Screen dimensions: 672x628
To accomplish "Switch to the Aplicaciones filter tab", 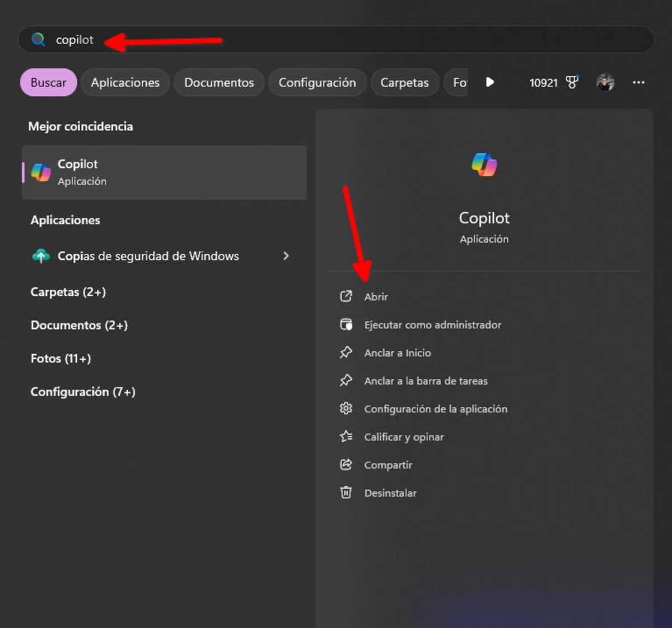I will click(125, 82).
